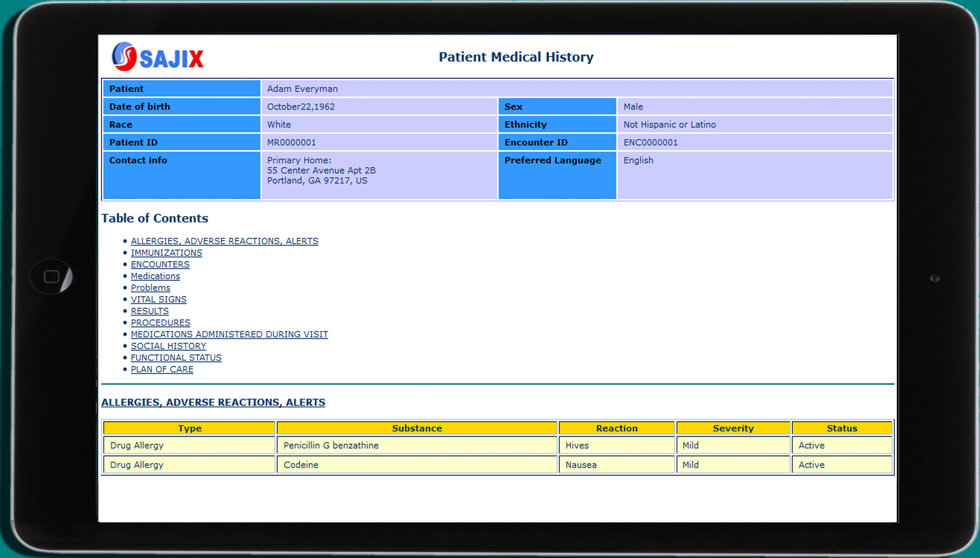The width and height of the screenshot is (980, 558).
Task: Open the Procedures contents link
Action: tap(160, 323)
